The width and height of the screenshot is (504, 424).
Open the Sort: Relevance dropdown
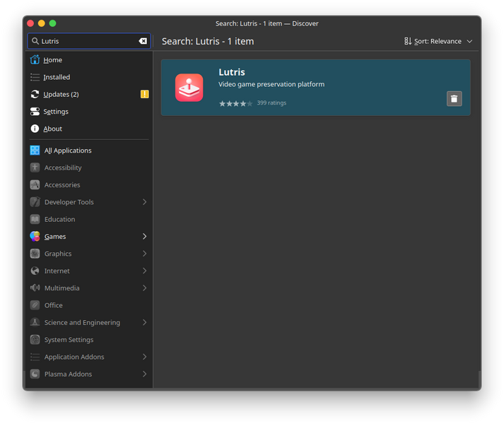tap(438, 41)
